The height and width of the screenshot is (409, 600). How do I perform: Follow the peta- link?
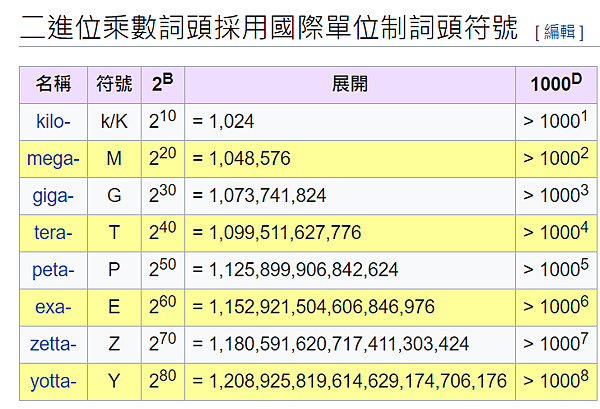click(53, 270)
